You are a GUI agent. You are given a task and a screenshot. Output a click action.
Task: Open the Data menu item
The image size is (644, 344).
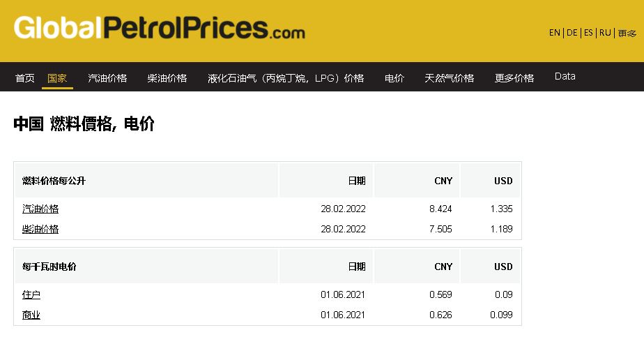565,77
